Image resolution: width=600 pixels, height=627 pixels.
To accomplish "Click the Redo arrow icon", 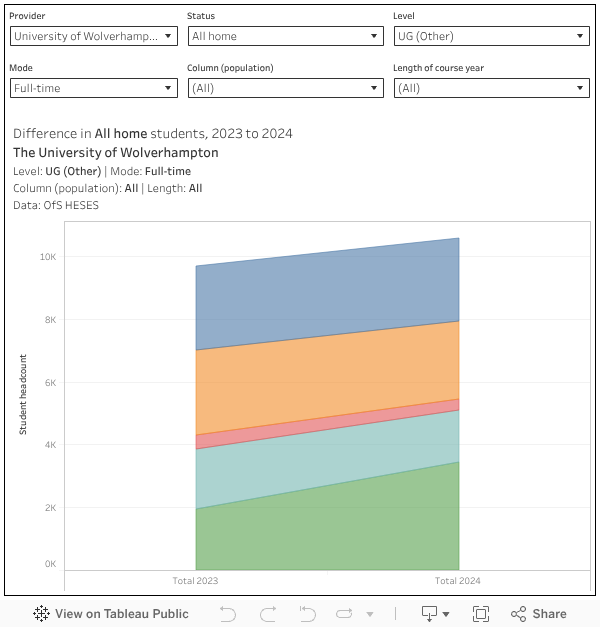I will tap(267, 614).
